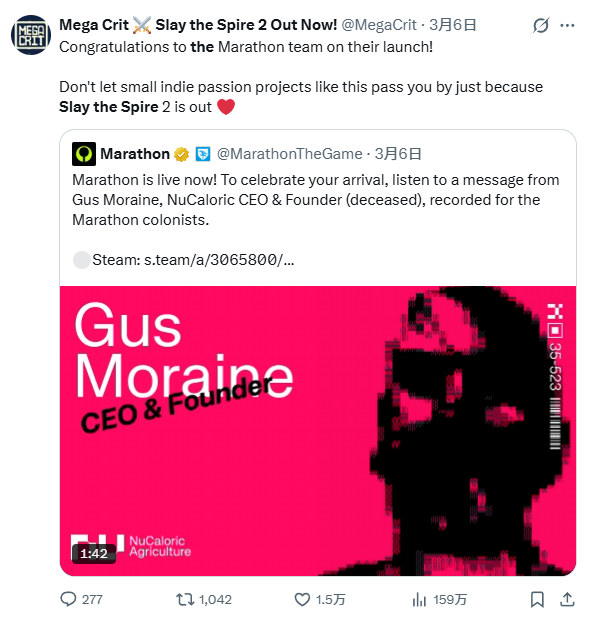The image size is (592, 618).
Task: Open the @MarathonTheGame handle link
Action: tap(289, 154)
